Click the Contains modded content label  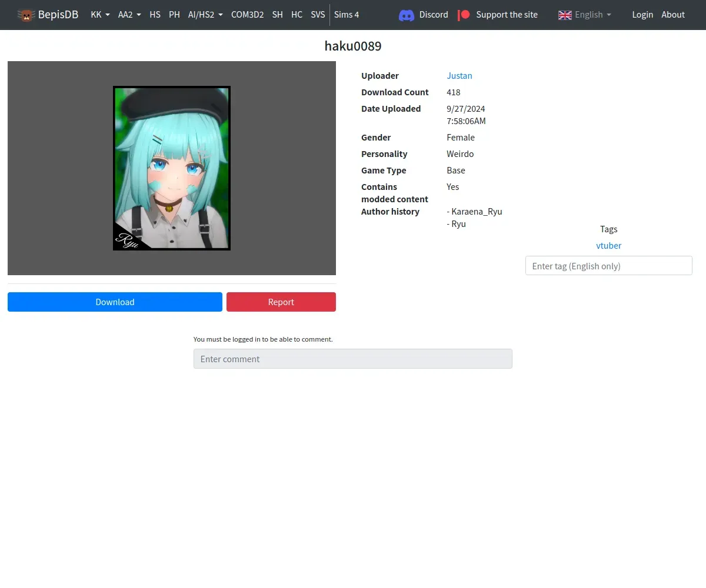(395, 193)
